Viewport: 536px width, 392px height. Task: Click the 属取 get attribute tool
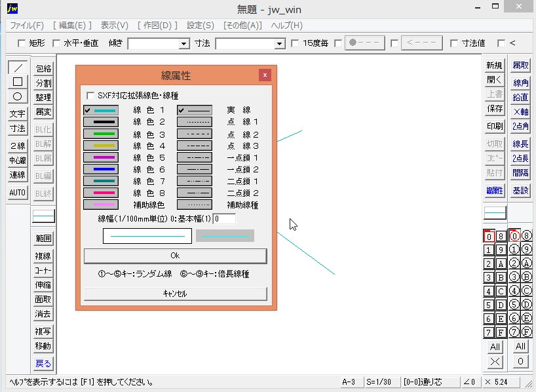point(520,65)
